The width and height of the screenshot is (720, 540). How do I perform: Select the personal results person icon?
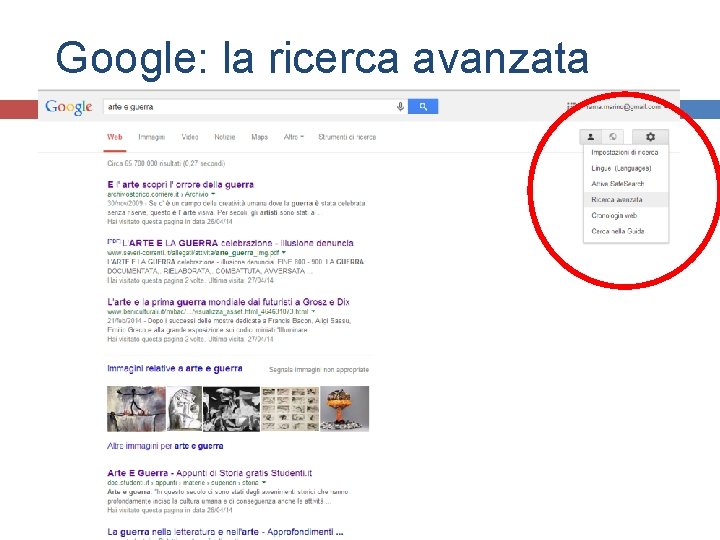591,137
